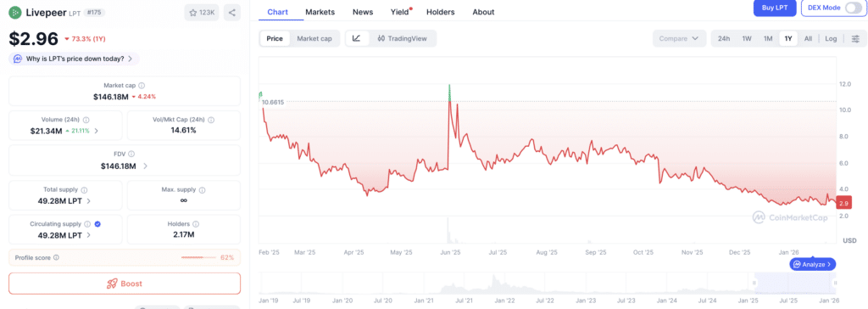Click Vol/Mkt Cap (24h) info icon
Viewport: 868px width, 309px height.
211,120
